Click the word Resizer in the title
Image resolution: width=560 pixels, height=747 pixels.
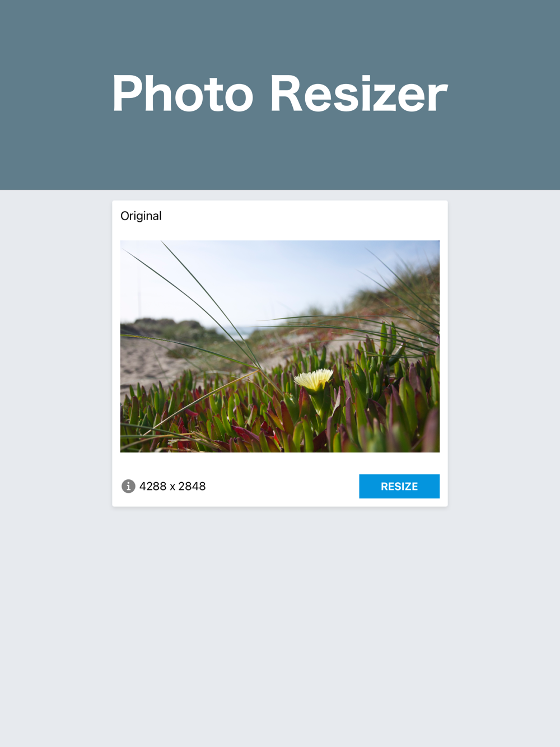click(359, 94)
